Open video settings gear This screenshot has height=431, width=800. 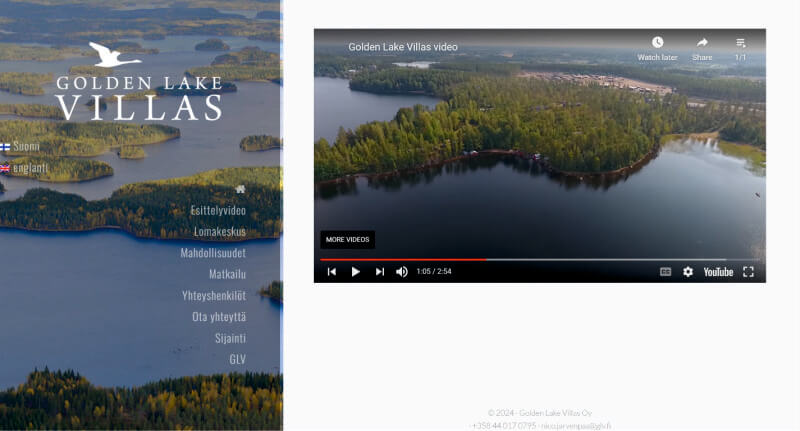(x=688, y=272)
